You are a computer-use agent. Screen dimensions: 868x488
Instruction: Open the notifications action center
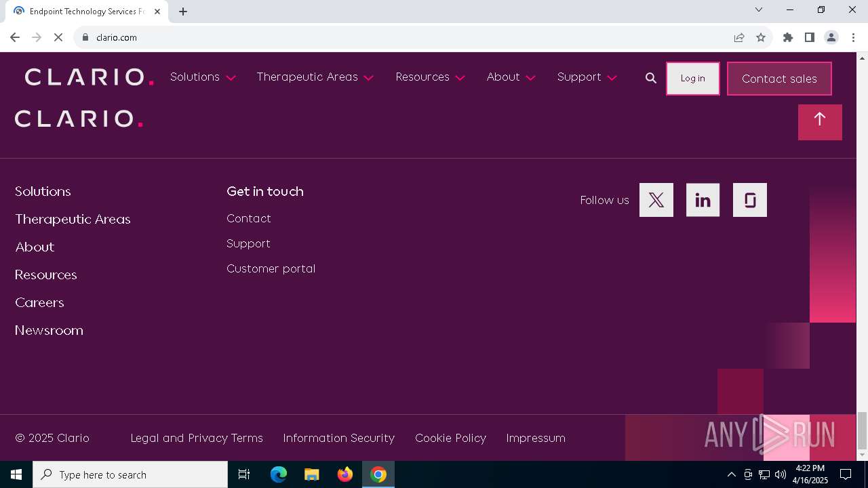(846, 474)
